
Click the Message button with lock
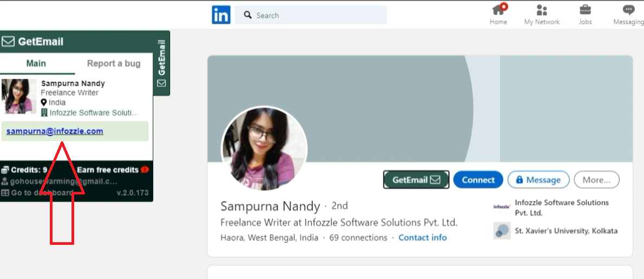(x=538, y=180)
